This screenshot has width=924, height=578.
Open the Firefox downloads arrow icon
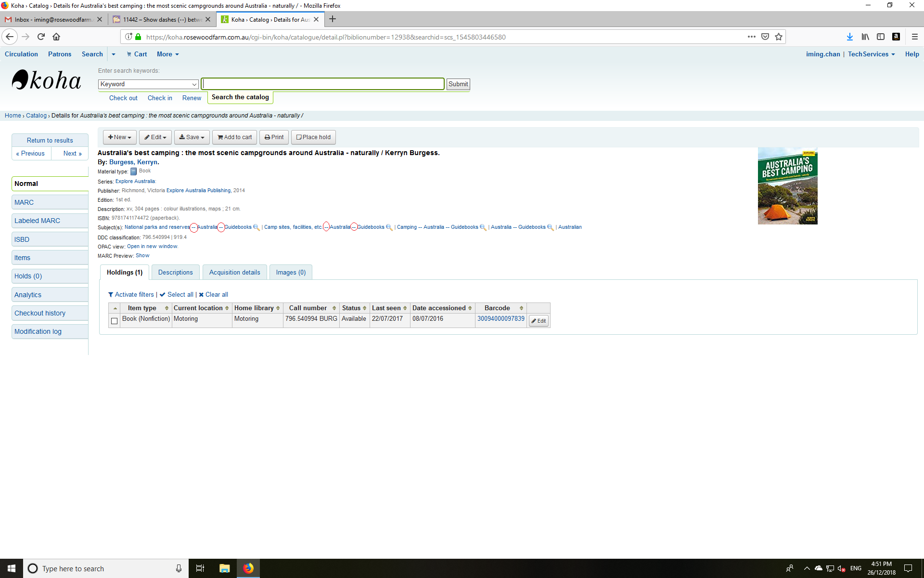coord(849,37)
